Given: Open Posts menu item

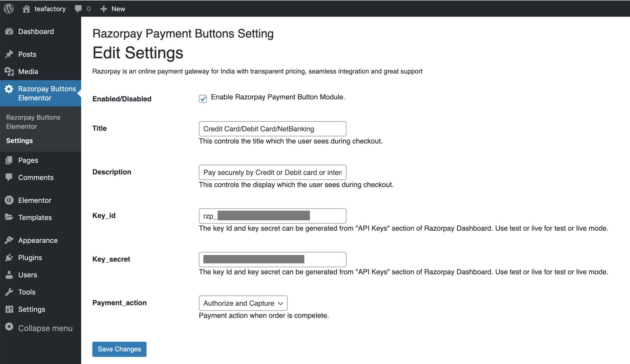Looking at the screenshot, I should coord(41,54).
